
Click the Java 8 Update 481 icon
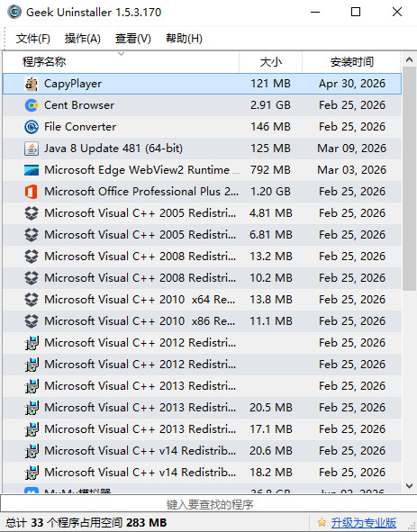pos(32,149)
